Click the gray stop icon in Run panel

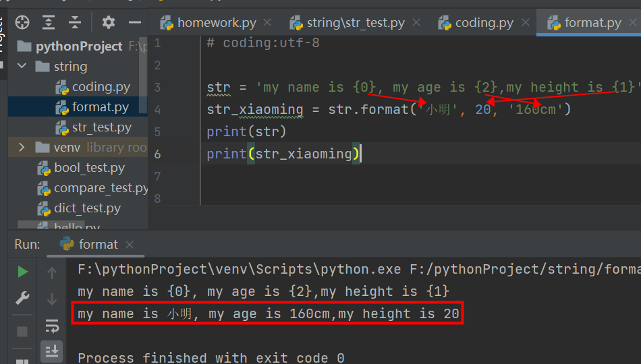point(22,331)
